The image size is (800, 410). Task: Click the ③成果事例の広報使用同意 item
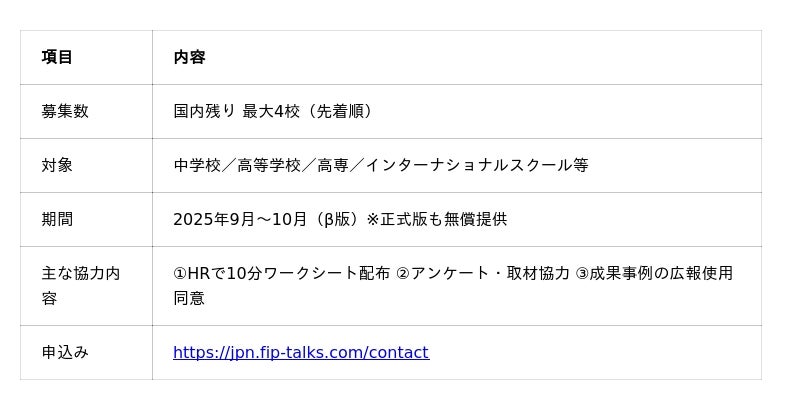click(654, 273)
